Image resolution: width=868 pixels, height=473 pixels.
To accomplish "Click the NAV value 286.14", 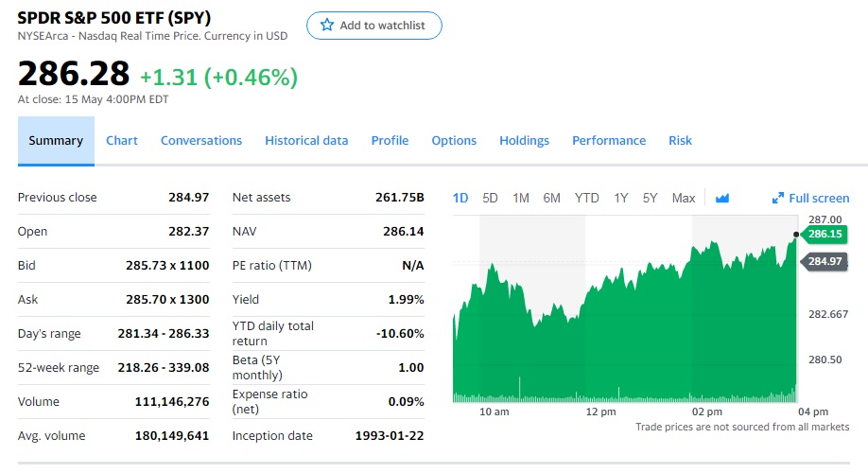I will (x=404, y=231).
